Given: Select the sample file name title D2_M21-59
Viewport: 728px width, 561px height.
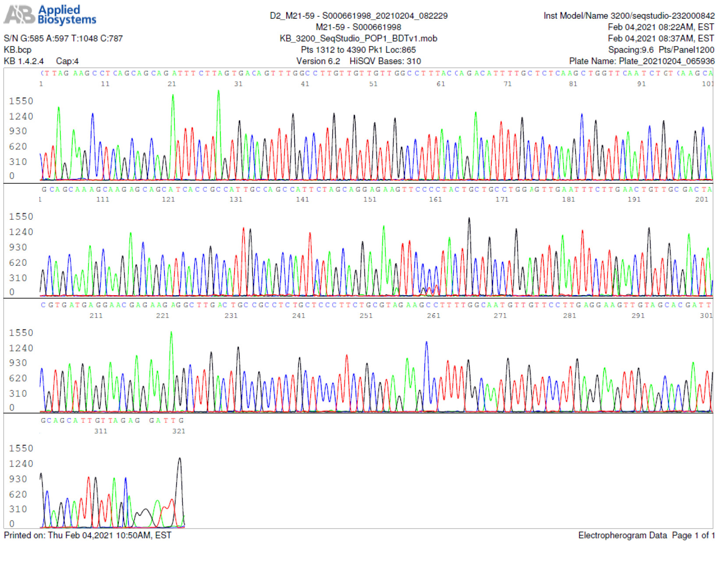Looking at the screenshot, I should 358,16.
